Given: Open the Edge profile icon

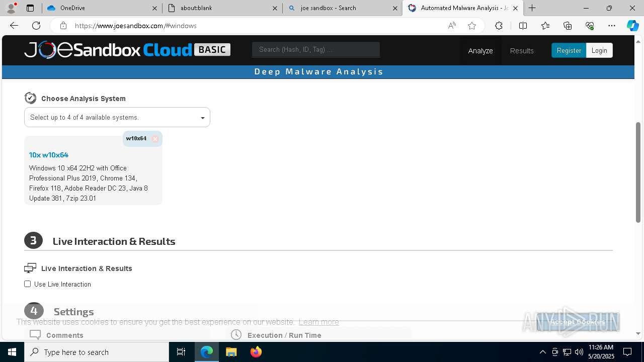Looking at the screenshot, I should 11,8.
